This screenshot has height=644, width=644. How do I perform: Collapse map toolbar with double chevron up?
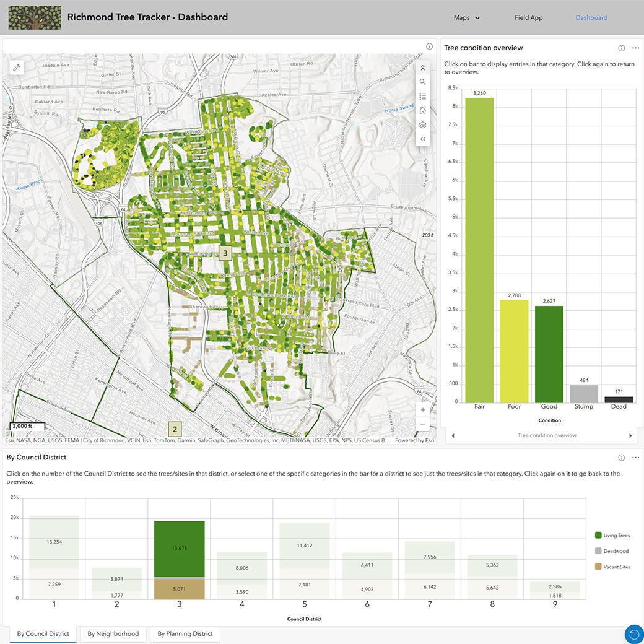[422, 67]
